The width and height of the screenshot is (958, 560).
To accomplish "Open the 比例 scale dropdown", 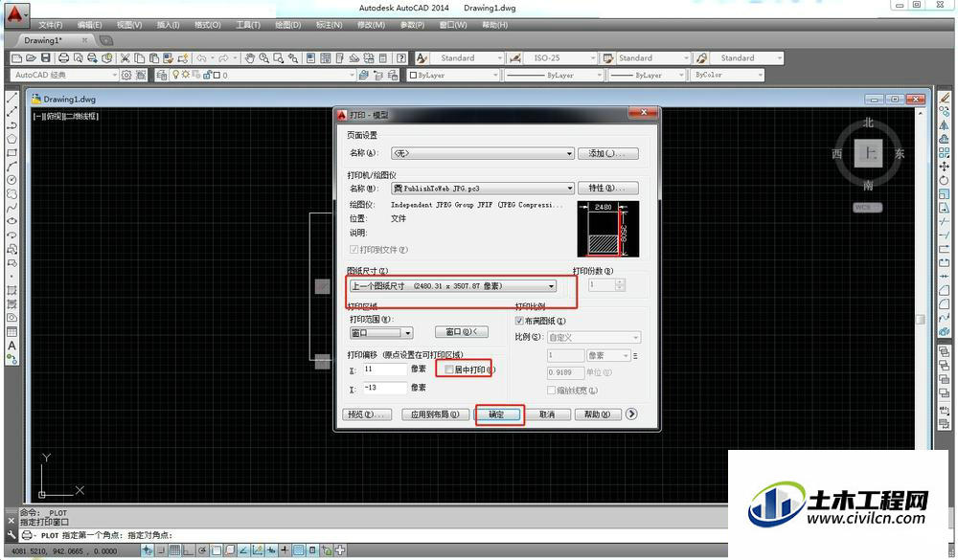I will click(x=593, y=337).
